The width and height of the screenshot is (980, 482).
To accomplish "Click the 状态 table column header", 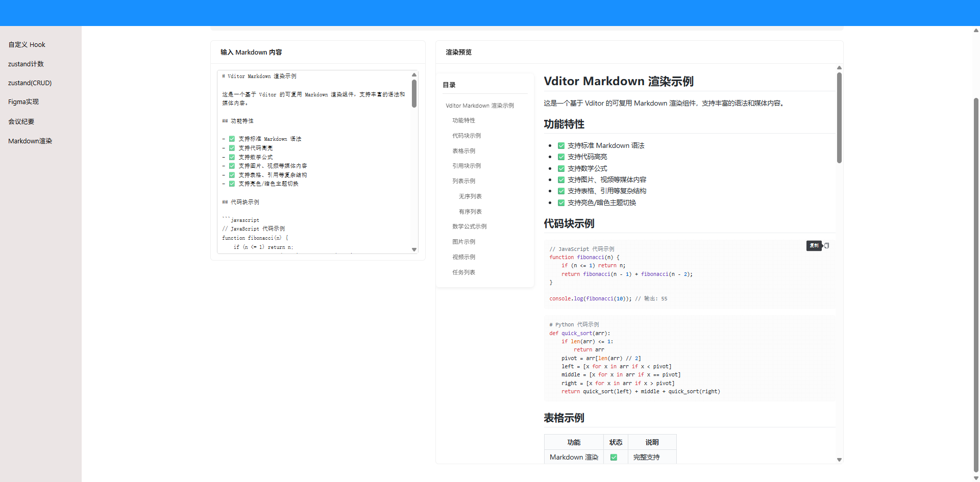I will pos(616,442).
